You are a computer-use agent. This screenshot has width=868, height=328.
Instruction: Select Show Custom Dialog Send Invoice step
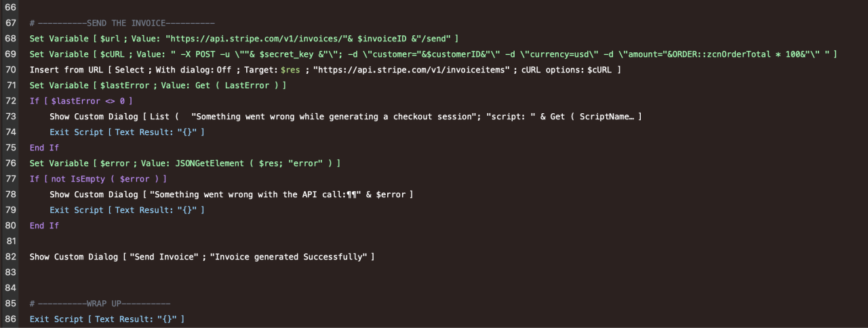click(202, 257)
